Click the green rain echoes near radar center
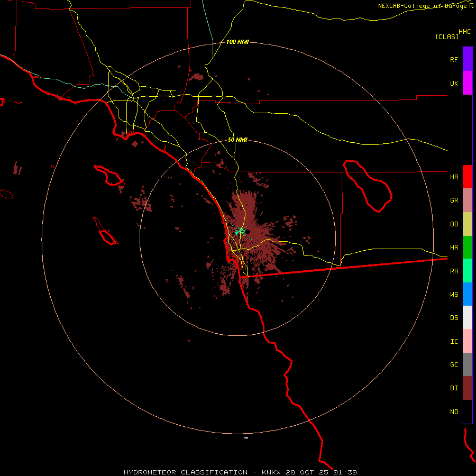The height and width of the screenshot is (476, 476). click(241, 231)
